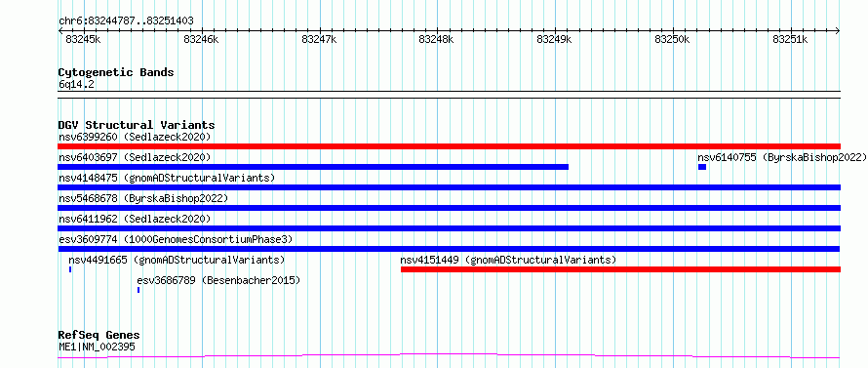Click the Cytogenetic Bands track heading
The image size is (868, 368).
[x=116, y=72]
